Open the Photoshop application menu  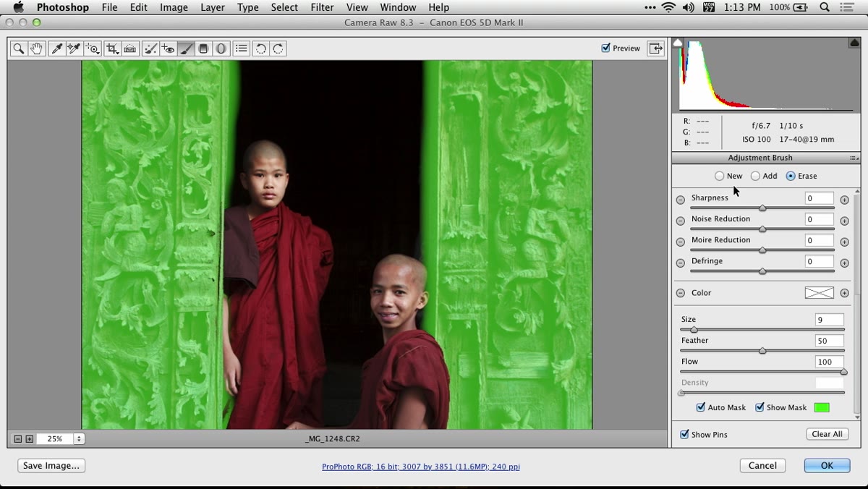[x=63, y=7]
